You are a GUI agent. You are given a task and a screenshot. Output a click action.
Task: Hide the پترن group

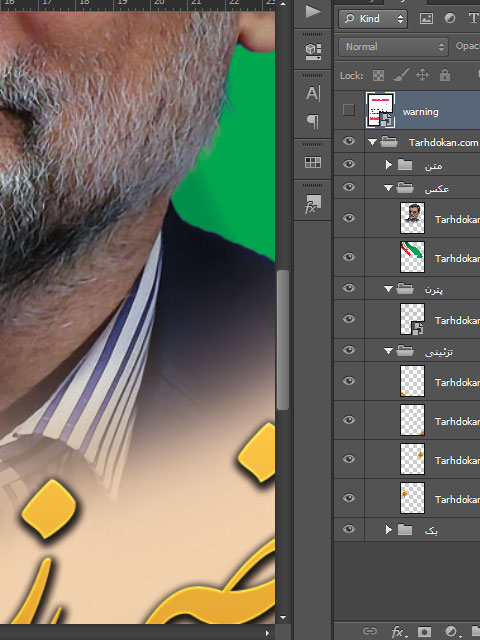pos(349,288)
